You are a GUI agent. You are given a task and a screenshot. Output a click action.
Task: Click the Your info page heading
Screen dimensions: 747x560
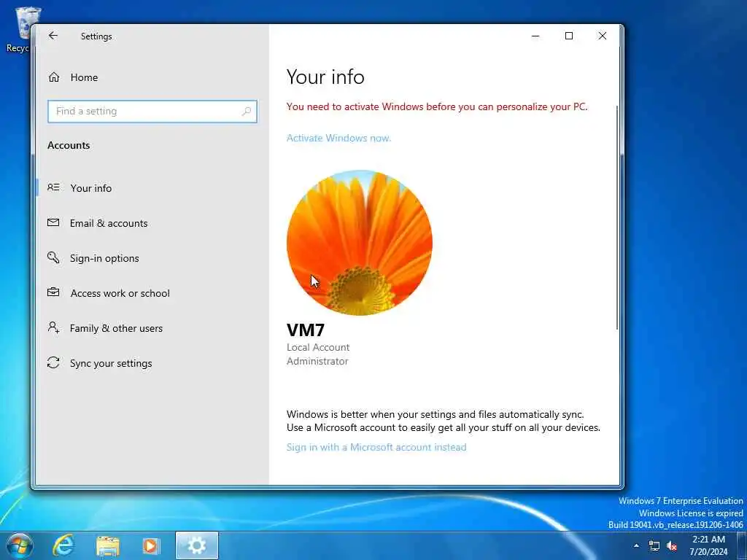pos(325,77)
